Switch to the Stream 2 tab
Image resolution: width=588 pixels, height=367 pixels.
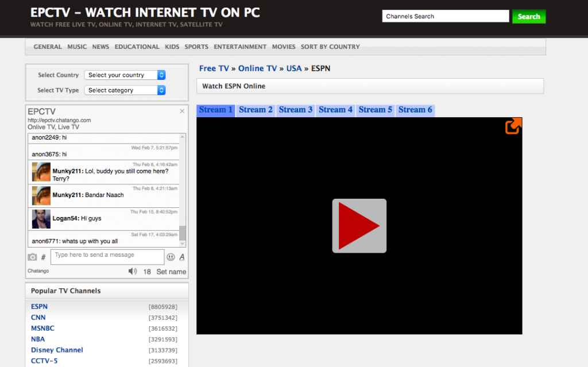(x=256, y=109)
